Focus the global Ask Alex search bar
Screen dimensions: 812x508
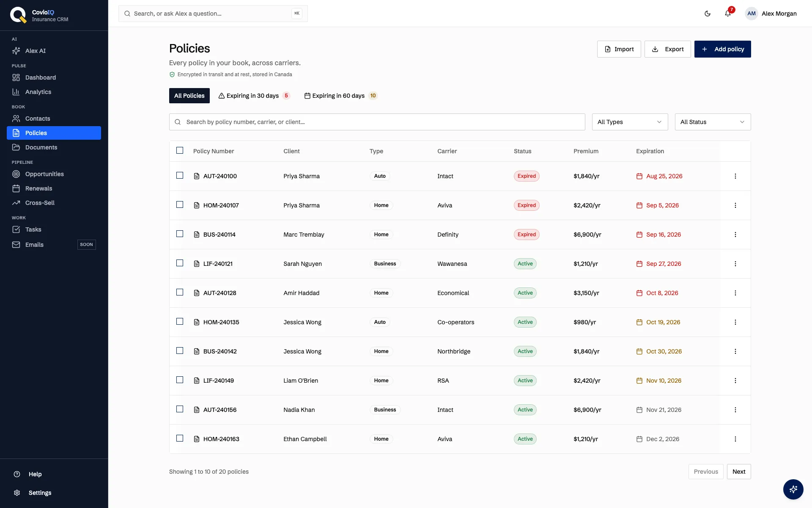tap(213, 14)
